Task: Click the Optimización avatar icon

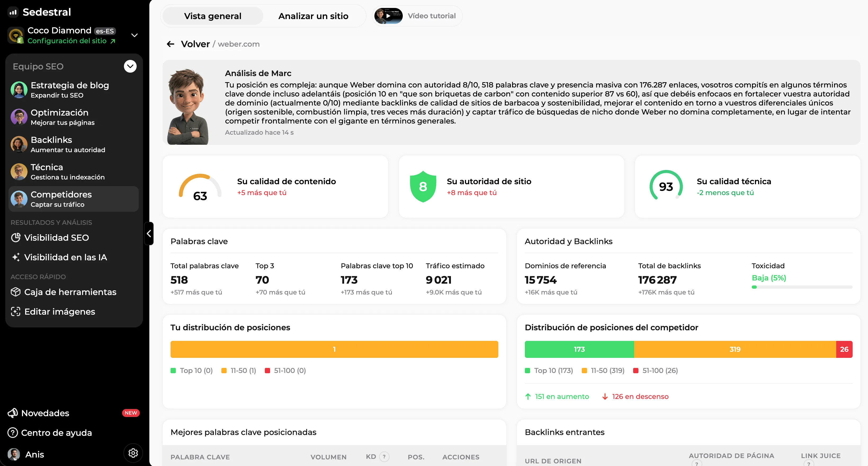Action: (19, 117)
